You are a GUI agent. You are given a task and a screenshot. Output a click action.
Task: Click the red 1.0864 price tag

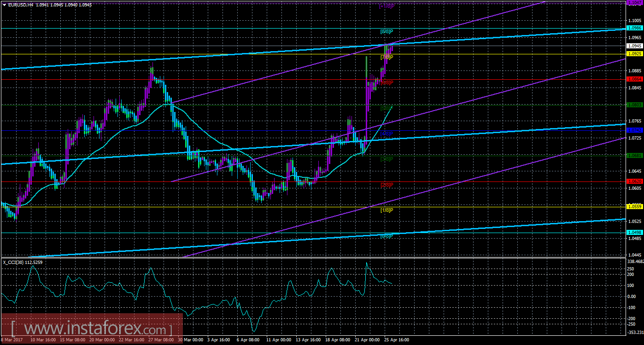[x=635, y=79]
